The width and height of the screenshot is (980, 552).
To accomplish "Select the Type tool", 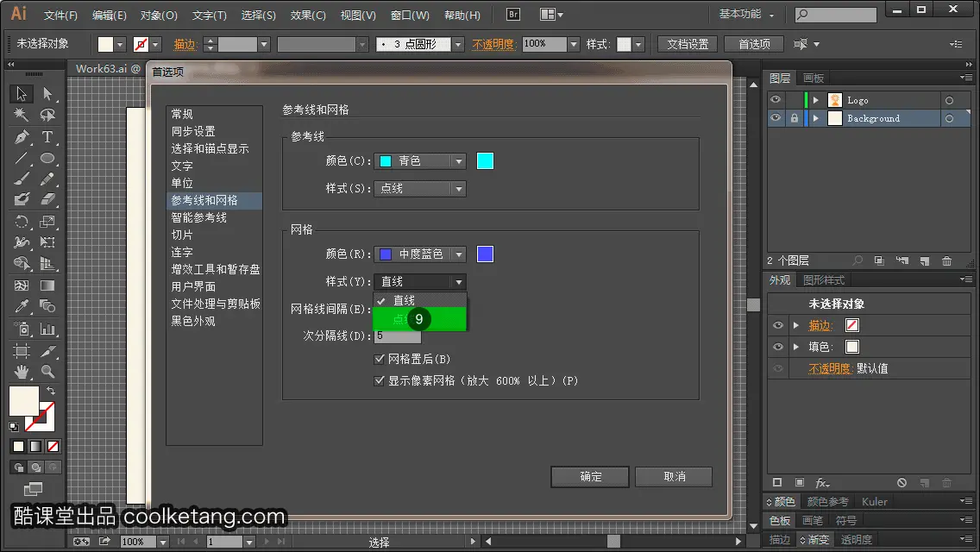I will [47, 136].
